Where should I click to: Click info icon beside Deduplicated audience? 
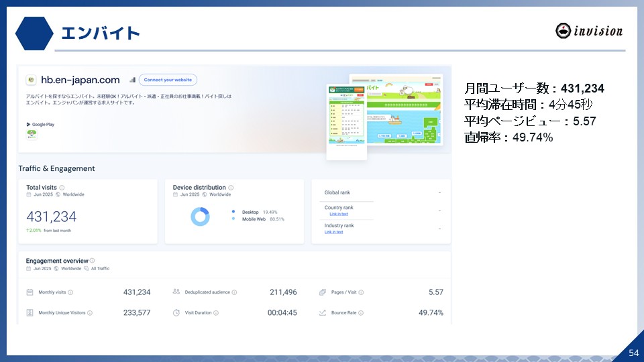point(234,292)
